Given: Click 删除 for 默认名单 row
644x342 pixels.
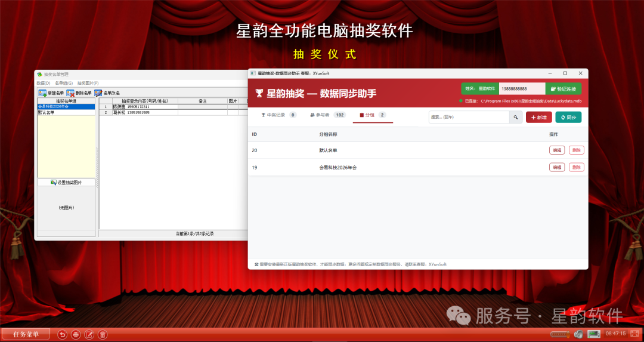Looking at the screenshot, I should click(576, 150).
